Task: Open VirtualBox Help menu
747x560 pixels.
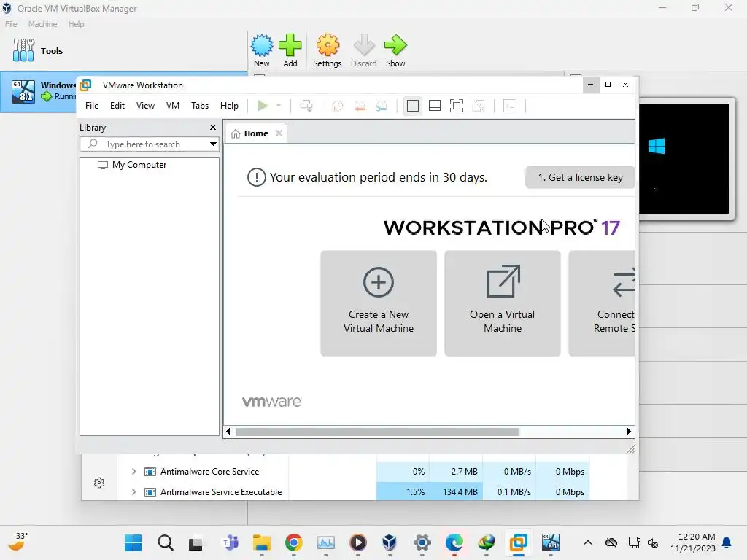Action: click(76, 24)
